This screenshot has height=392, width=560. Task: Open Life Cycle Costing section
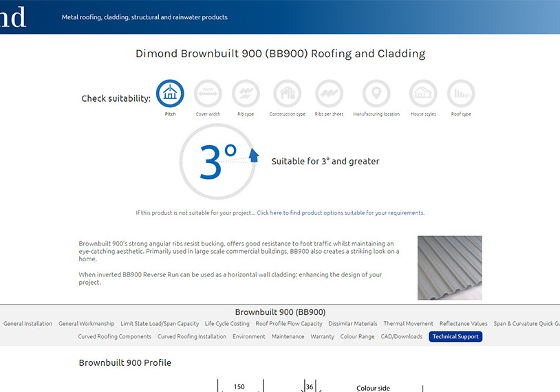point(227,323)
